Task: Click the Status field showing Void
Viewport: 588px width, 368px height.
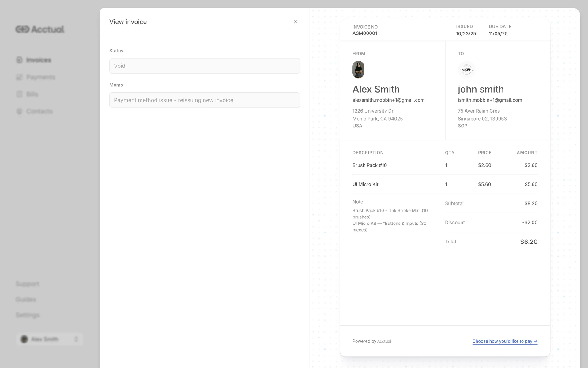Action: (x=205, y=66)
